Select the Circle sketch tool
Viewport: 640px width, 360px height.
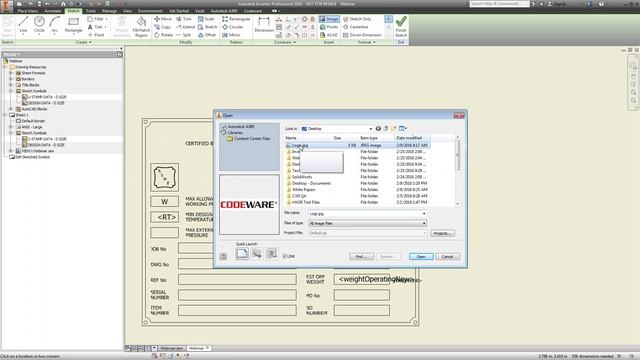(39, 25)
